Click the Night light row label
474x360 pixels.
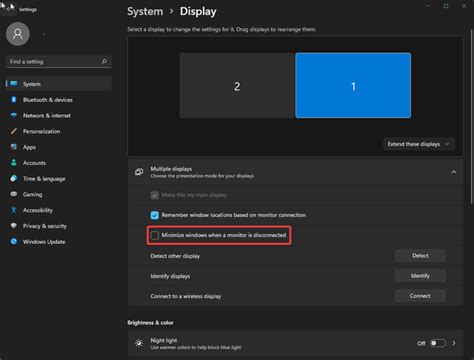[x=164, y=340]
